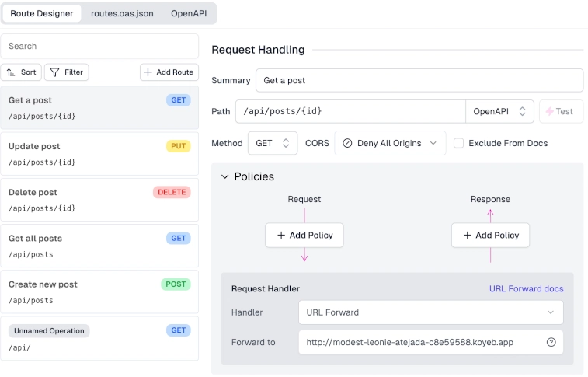Image resolution: width=588 pixels, height=377 pixels.
Task: Switch to the routes.oas.json tab
Action: (122, 13)
